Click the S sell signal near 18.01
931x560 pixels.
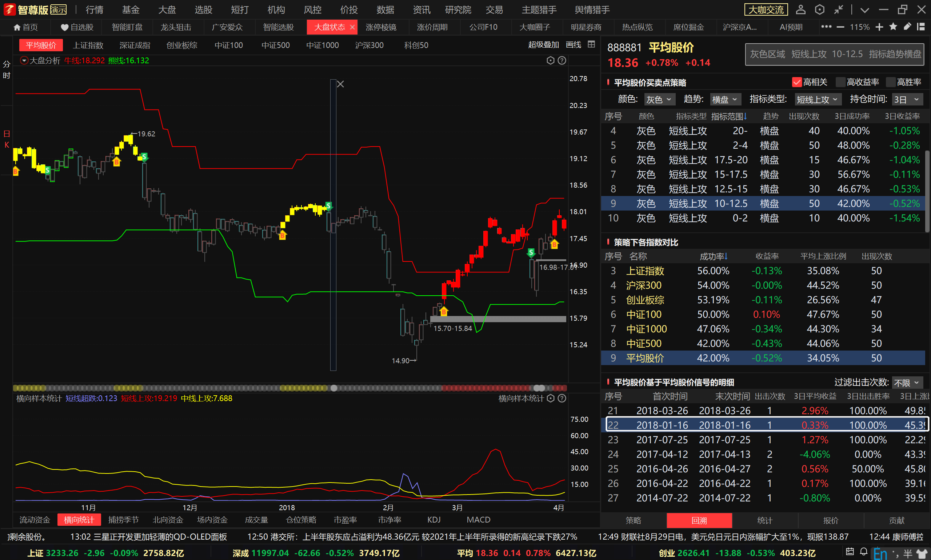[x=329, y=206]
